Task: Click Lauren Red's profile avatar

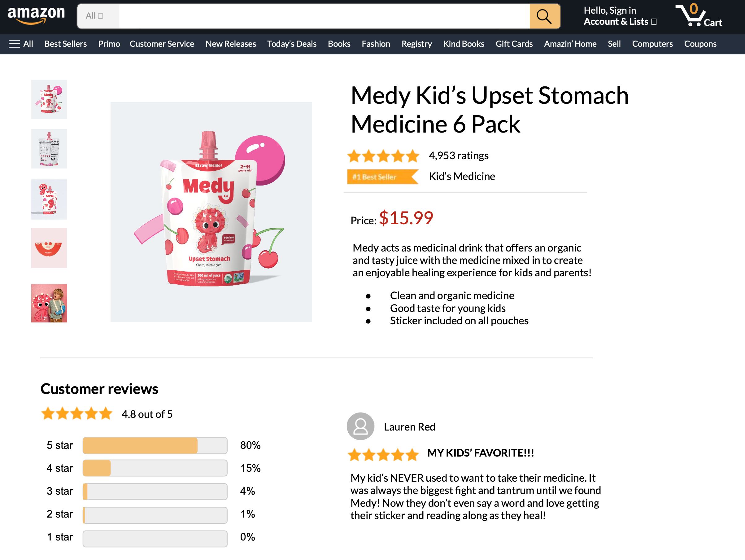Action: point(360,426)
